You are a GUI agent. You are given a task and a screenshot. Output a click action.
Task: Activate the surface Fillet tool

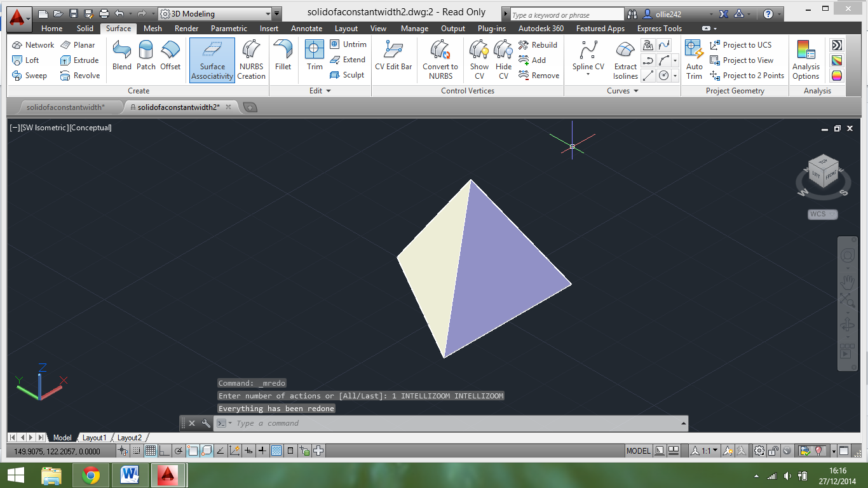(283, 55)
